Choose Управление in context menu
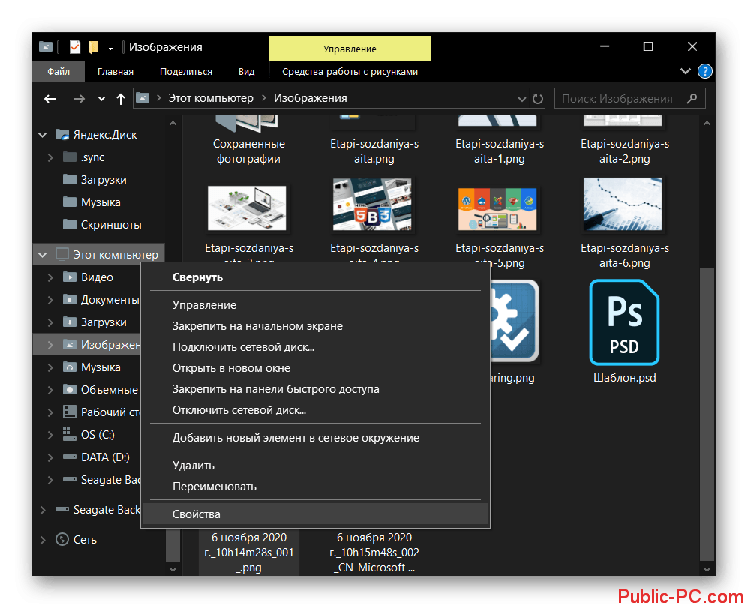The image size is (748, 608). click(315, 305)
